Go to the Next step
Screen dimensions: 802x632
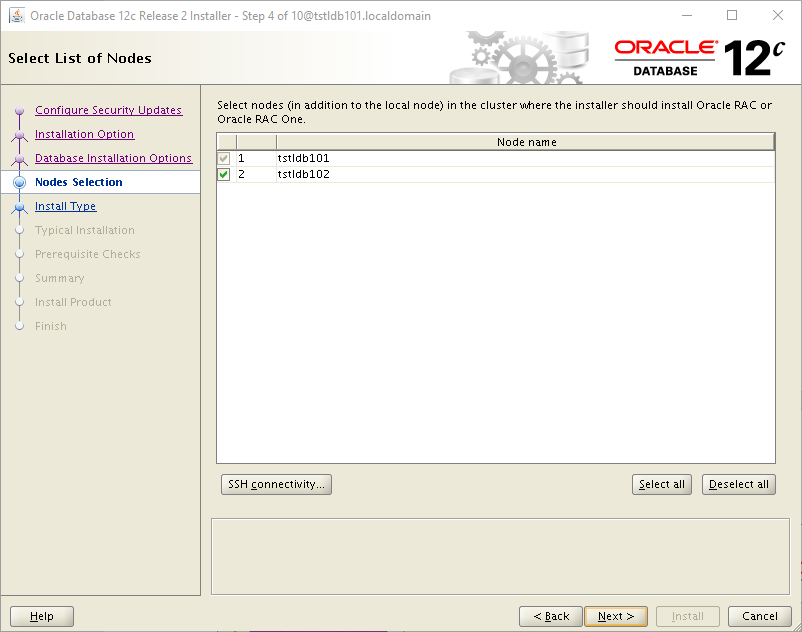click(616, 616)
